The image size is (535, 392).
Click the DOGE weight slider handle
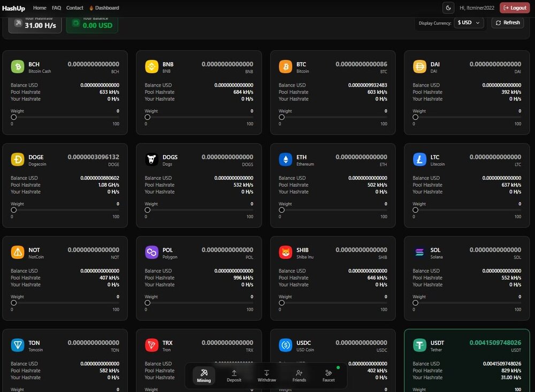click(x=14, y=210)
